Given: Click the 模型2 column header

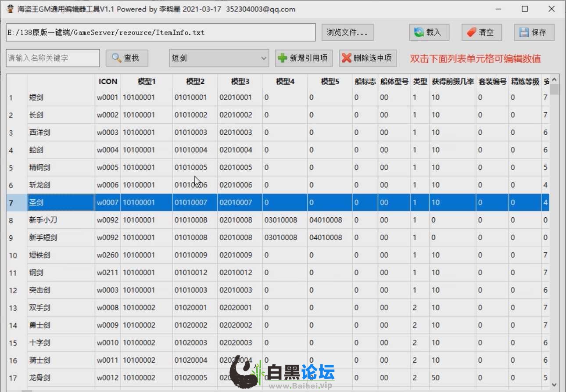Looking at the screenshot, I should (195, 82).
